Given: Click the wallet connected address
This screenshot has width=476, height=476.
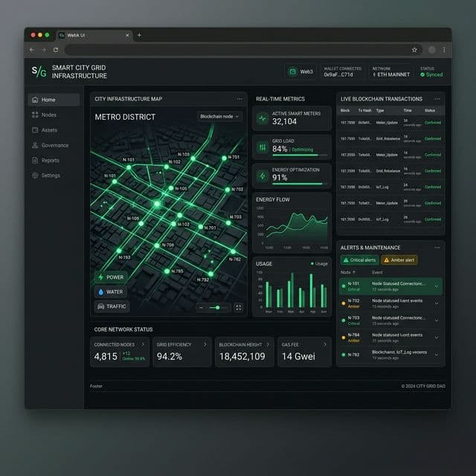Looking at the screenshot, I should 338,74.
